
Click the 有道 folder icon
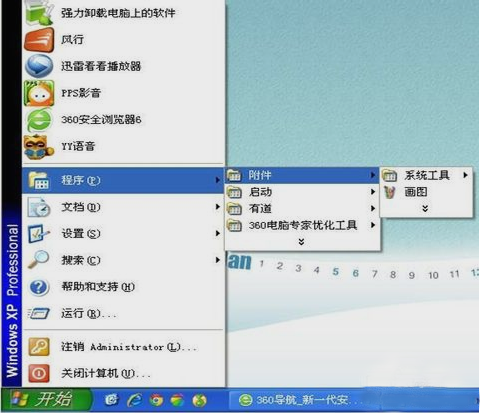tap(234, 209)
